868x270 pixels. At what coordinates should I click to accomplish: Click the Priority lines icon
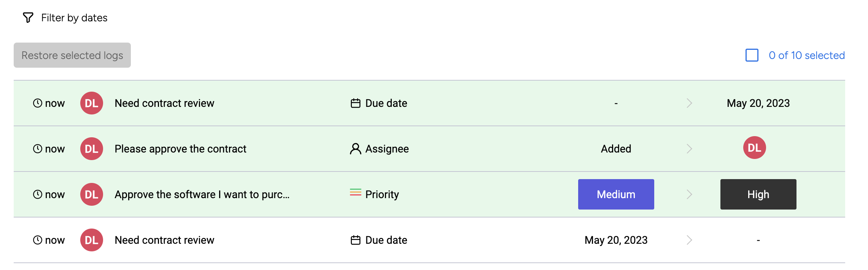(x=355, y=193)
